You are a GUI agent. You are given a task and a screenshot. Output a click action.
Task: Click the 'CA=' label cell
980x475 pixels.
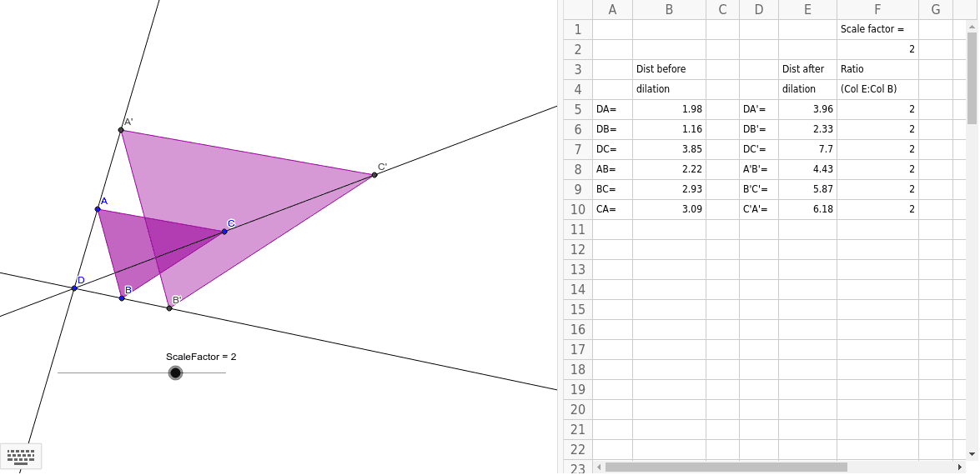[x=612, y=209]
